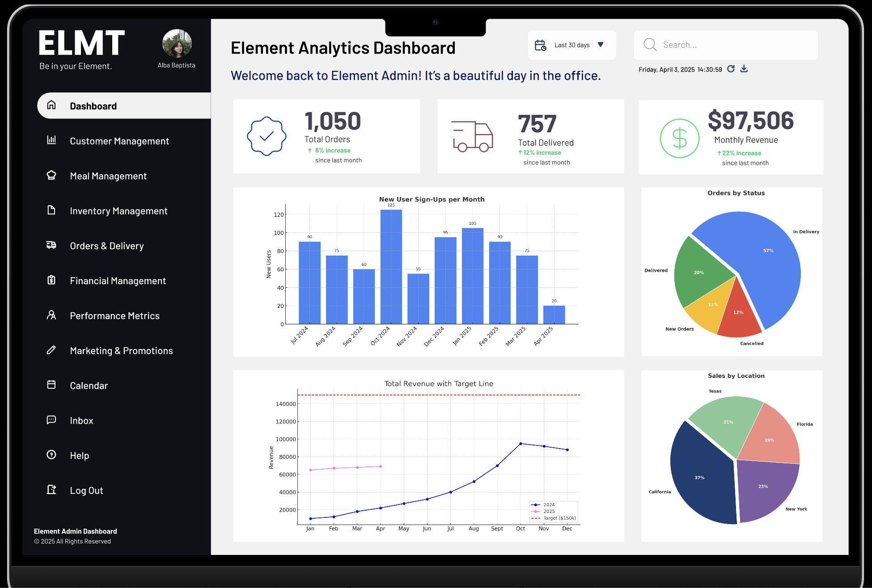This screenshot has height=588, width=872.
Task: Click the Element Admin Dashboard footer text
Action: pyautogui.click(x=76, y=531)
